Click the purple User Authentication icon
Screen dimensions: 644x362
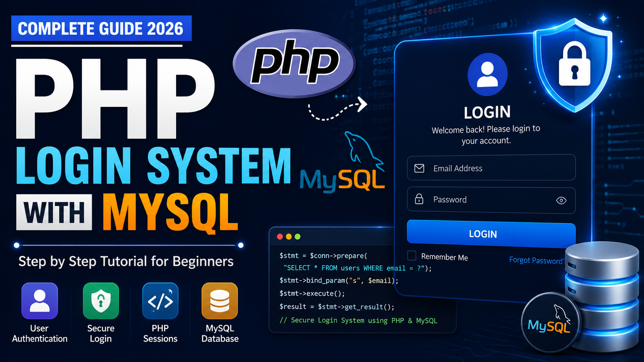tap(40, 301)
